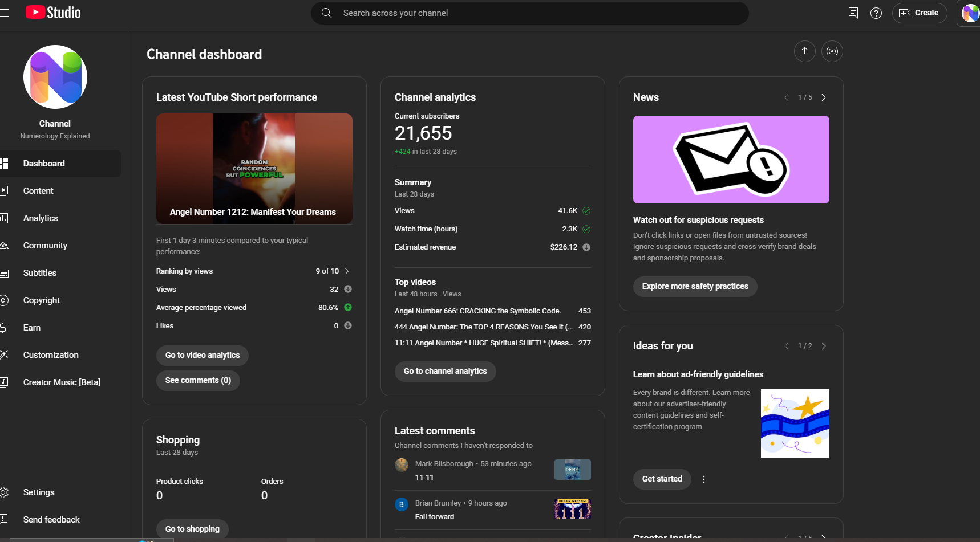Open the Help question mark icon
The width and height of the screenshot is (980, 542).
pyautogui.click(x=876, y=13)
